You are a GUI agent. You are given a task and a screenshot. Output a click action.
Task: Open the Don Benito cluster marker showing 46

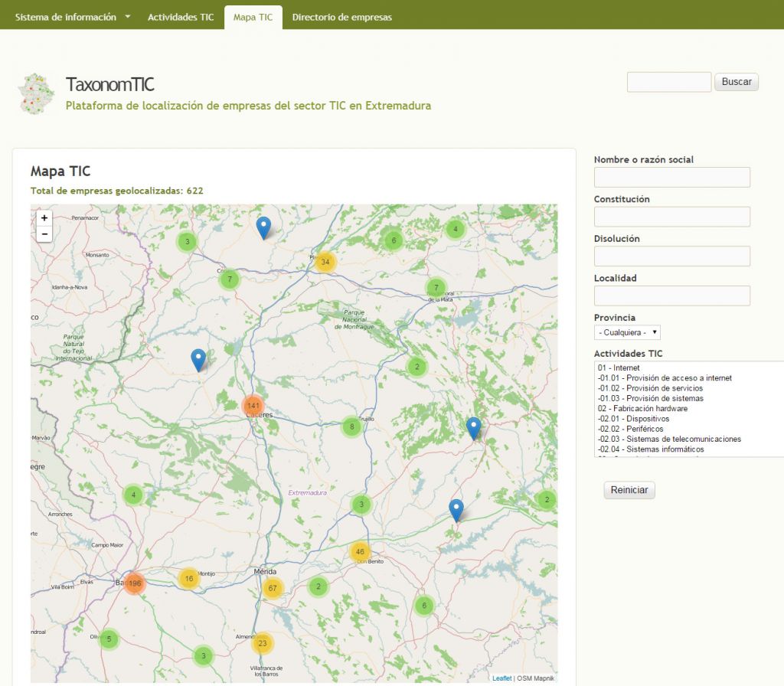click(360, 551)
